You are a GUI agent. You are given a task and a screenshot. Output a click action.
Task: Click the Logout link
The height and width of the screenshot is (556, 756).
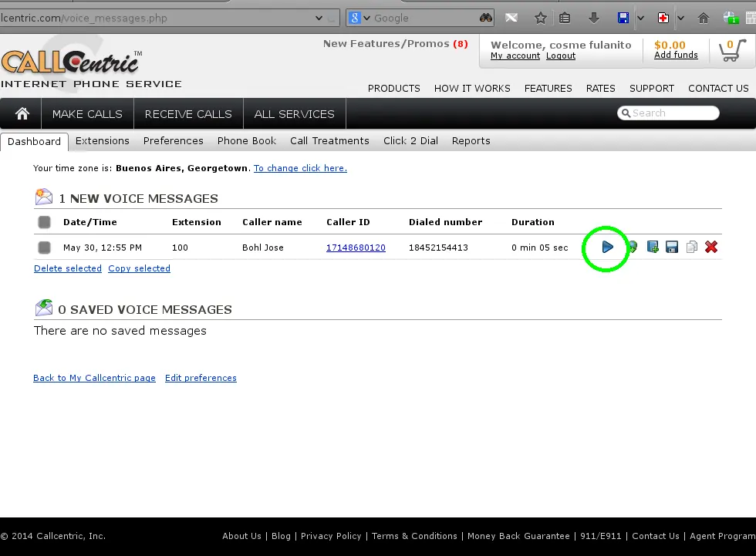tap(561, 56)
